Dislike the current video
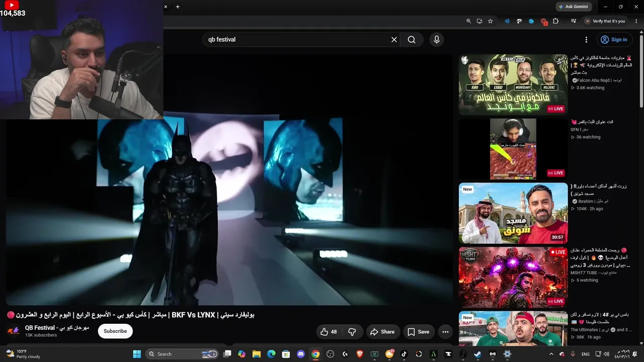Screen dimensions: 644x362 352,332
